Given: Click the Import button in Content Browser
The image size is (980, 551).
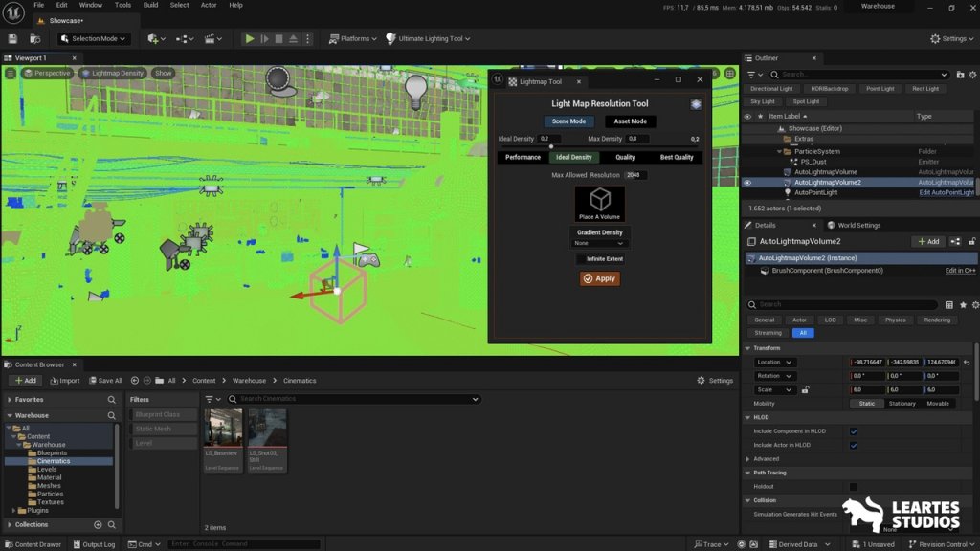Looking at the screenshot, I should [x=65, y=381].
